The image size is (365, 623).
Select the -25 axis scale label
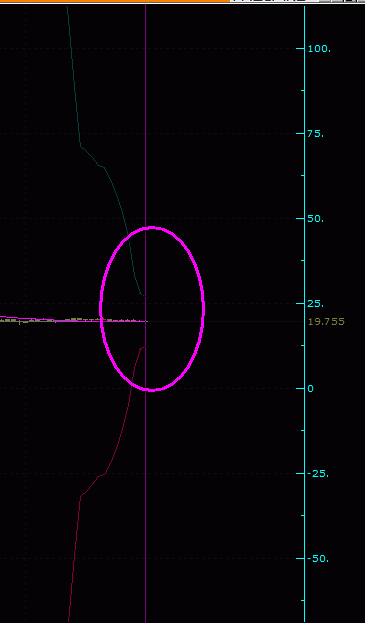click(318, 474)
